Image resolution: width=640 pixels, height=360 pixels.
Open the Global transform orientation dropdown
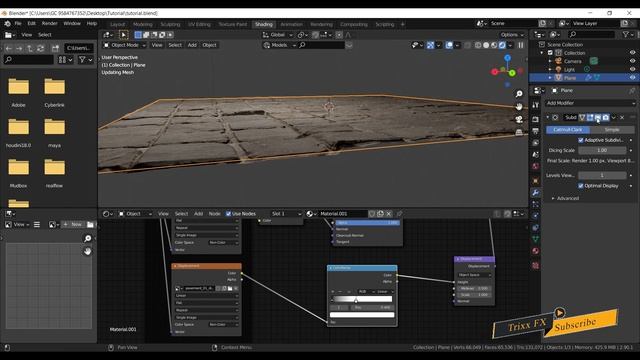point(278,35)
